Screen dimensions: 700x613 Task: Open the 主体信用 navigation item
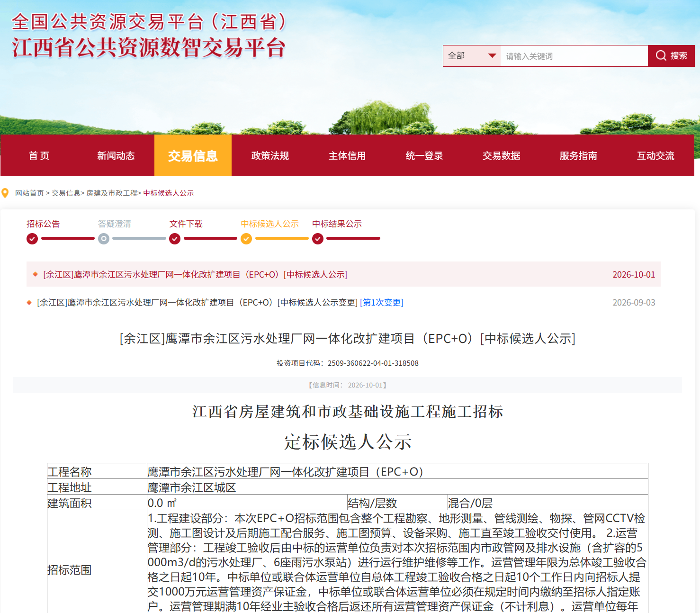point(347,155)
